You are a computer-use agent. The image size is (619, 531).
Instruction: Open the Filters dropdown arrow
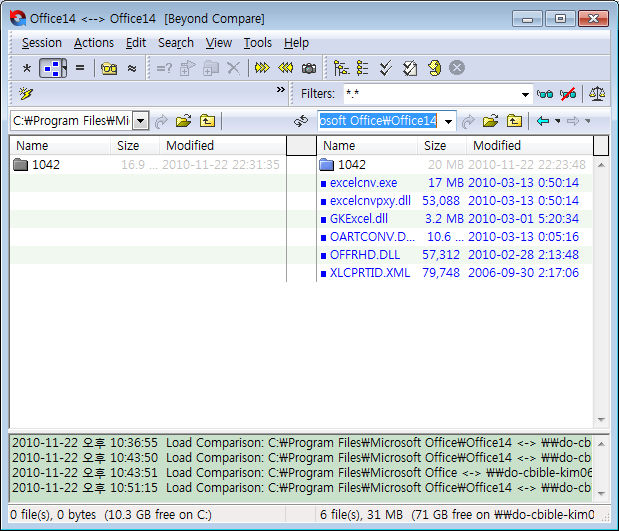coord(525,94)
